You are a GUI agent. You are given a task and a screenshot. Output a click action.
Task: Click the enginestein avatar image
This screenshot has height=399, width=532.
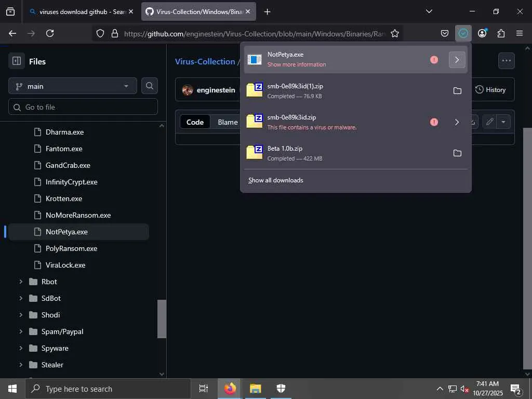188,90
